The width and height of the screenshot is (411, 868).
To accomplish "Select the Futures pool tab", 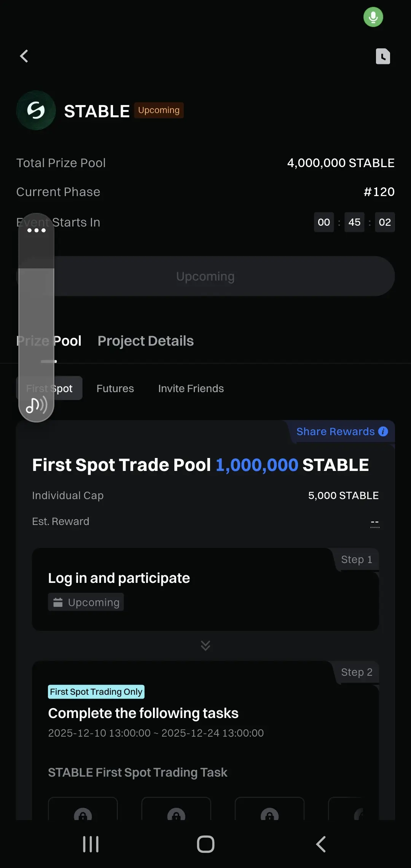I will coord(115,388).
